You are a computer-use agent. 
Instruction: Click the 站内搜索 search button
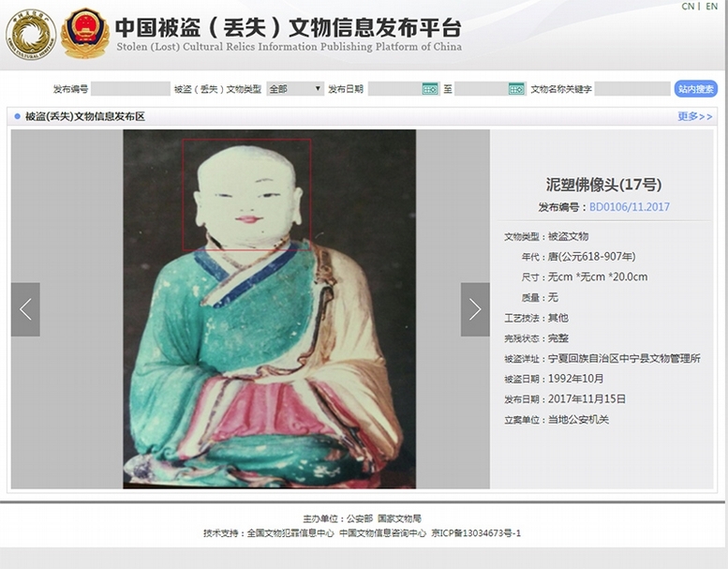(x=695, y=89)
